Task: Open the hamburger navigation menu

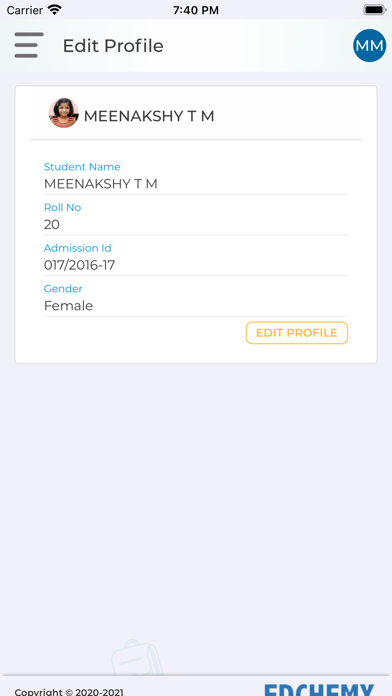Action: point(29,45)
